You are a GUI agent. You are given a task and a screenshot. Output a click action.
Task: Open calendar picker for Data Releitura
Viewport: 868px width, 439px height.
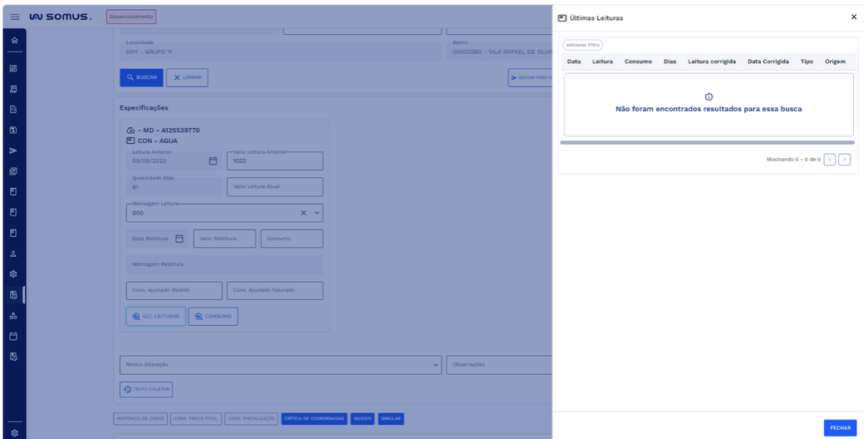tap(179, 239)
